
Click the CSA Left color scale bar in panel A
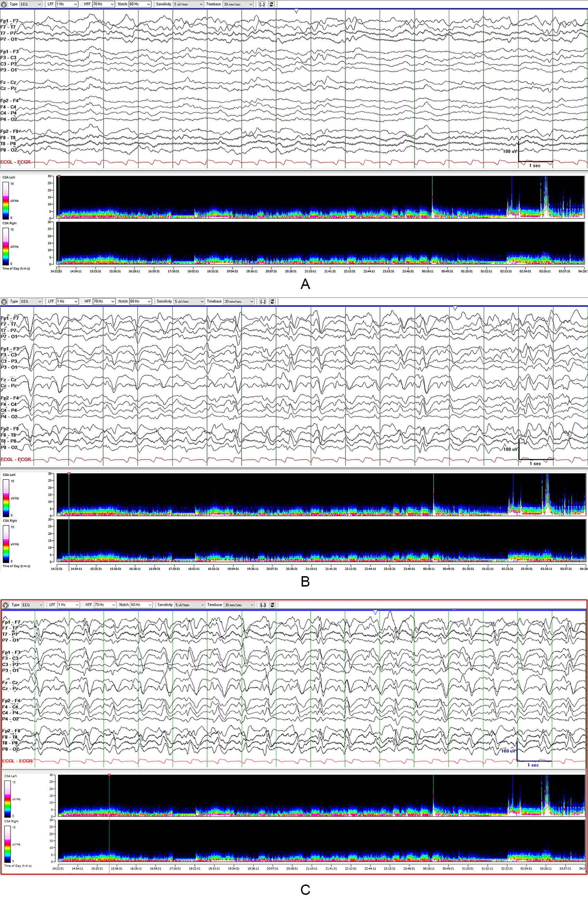6,201
